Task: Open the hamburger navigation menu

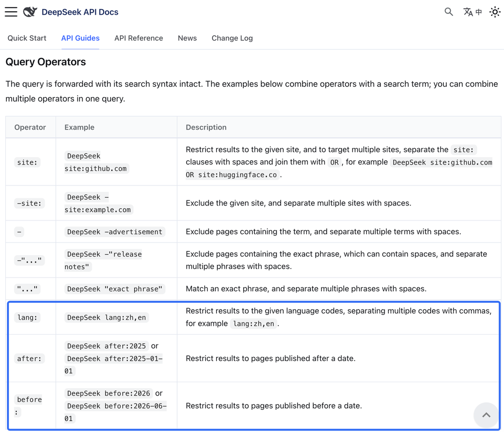Action: pyautogui.click(x=11, y=12)
